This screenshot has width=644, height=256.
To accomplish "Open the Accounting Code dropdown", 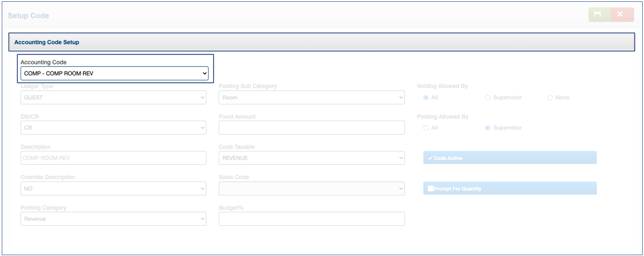I will pyautogui.click(x=114, y=73).
